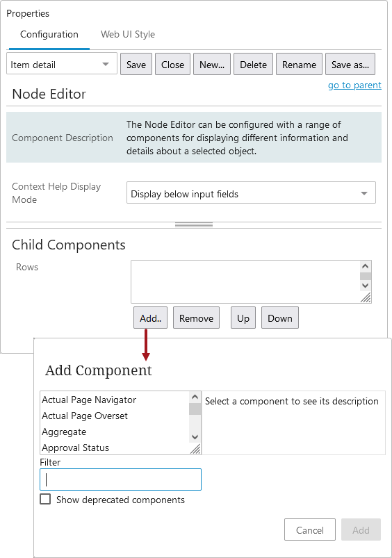The image size is (392, 558).
Task: Click the Save as... button
Action: click(x=350, y=65)
